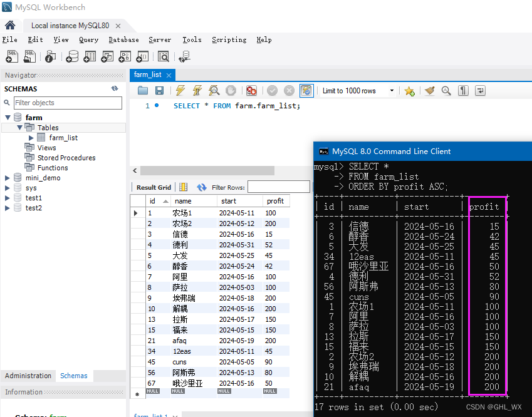
Task: Search table data toolbar icon
Action: [164, 56]
